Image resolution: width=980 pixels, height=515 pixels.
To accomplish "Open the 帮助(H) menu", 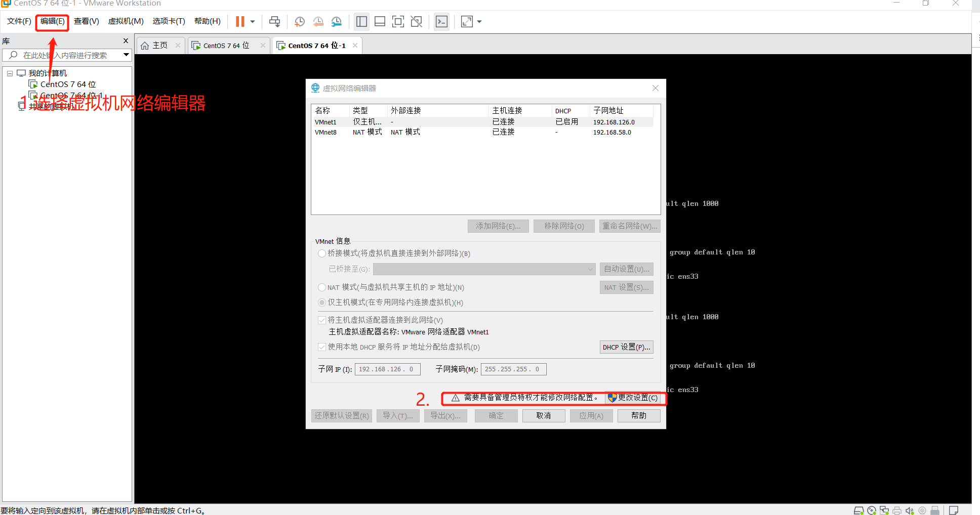I will tap(208, 21).
